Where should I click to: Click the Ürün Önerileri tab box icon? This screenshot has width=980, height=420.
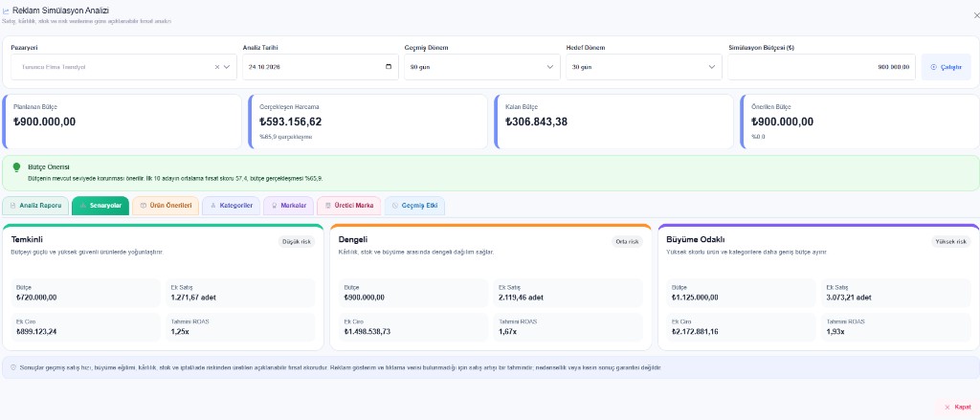pyautogui.click(x=144, y=206)
